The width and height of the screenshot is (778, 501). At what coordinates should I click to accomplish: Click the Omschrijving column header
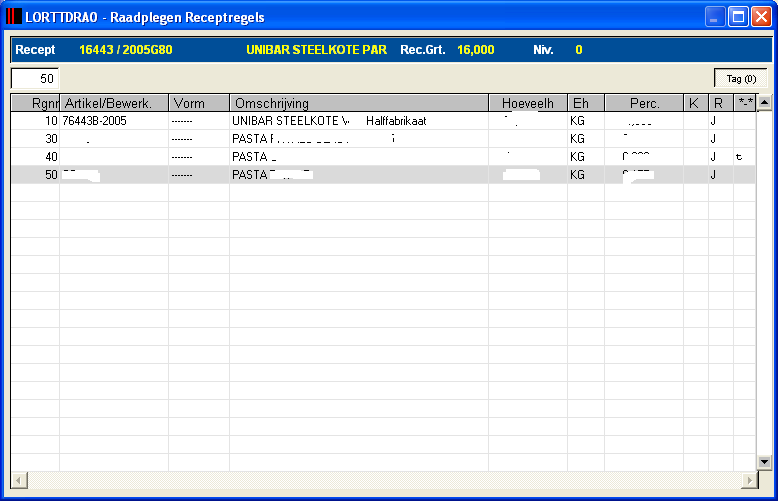[359, 103]
